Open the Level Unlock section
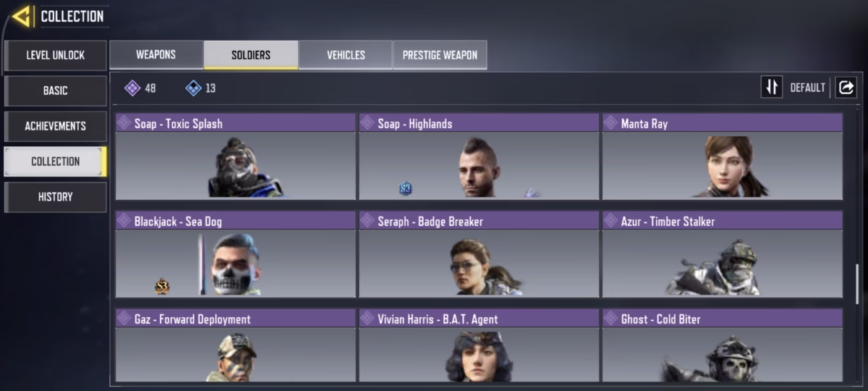Screen dimensions: 868x391 coord(56,55)
